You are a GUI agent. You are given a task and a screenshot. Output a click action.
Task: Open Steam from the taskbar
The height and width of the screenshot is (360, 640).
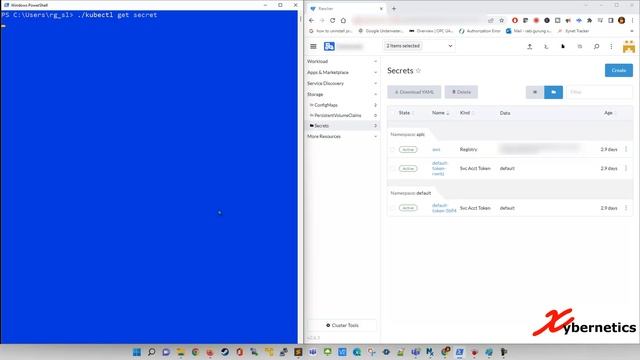coord(225,352)
